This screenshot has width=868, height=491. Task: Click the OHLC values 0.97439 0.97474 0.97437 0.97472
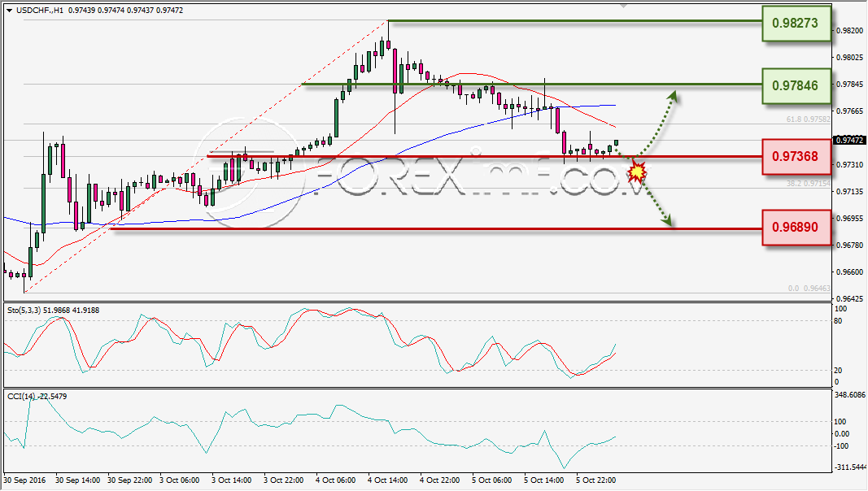point(125,10)
